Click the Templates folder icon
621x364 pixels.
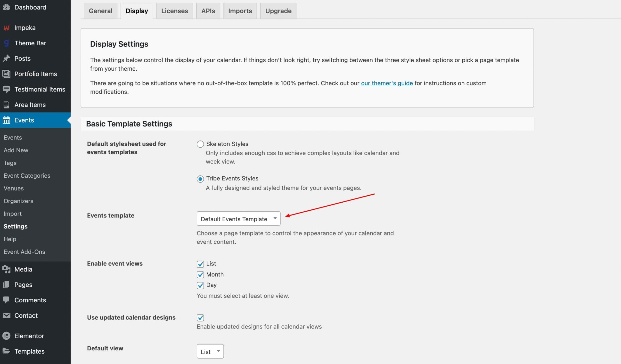point(6,351)
